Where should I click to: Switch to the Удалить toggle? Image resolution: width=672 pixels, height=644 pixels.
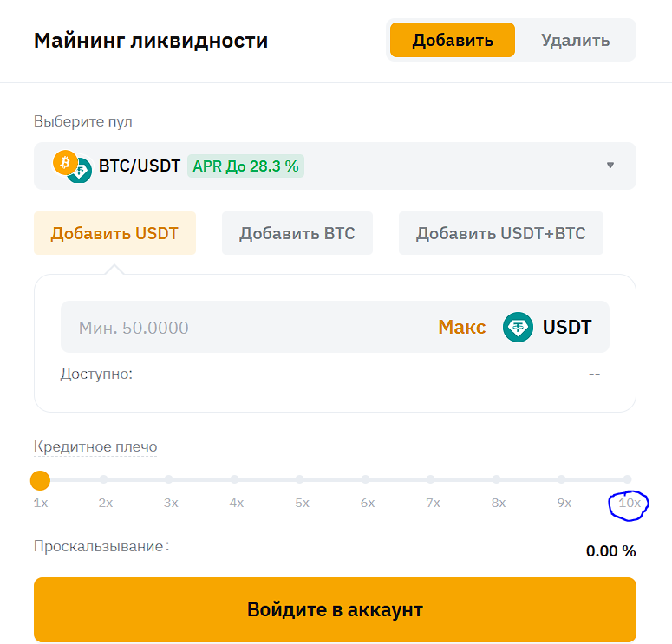(575, 40)
